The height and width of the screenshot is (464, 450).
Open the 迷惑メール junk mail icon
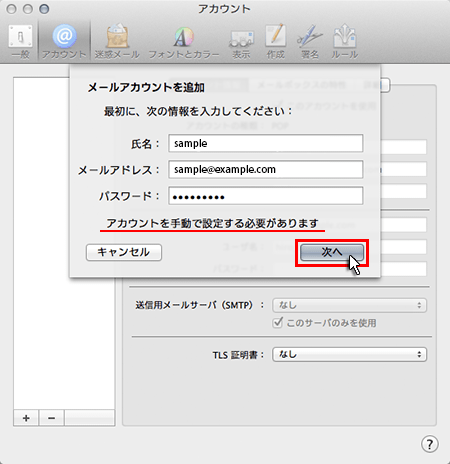click(117, 41)
